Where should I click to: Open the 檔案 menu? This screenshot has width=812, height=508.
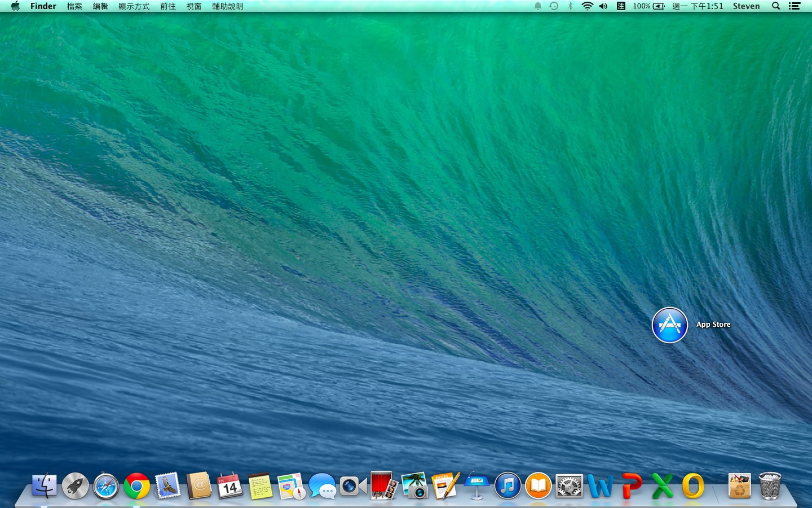point(74,6)
